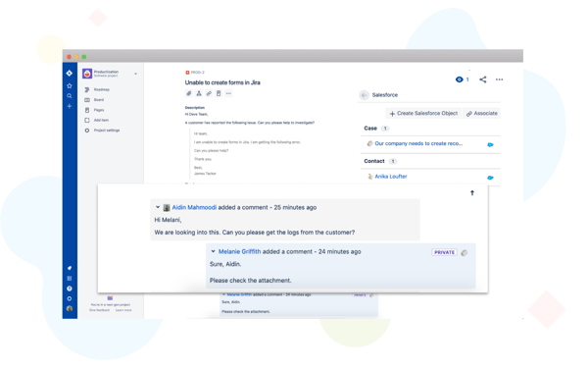This screenshot has width=588, height=368.
Task: Open the 'Our company needs to create' case link
Action: coord(418,143)
